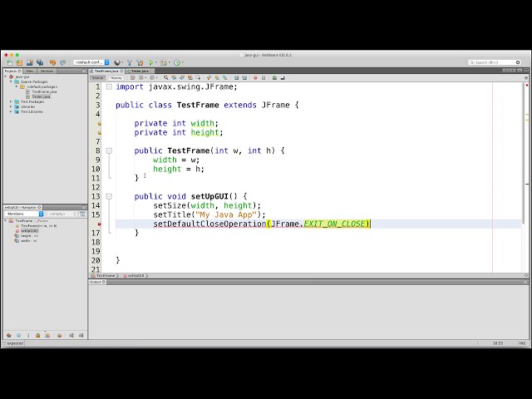532x399 pixels.
Task: Select the Tester.java editor tab
Action: (140, 71)
